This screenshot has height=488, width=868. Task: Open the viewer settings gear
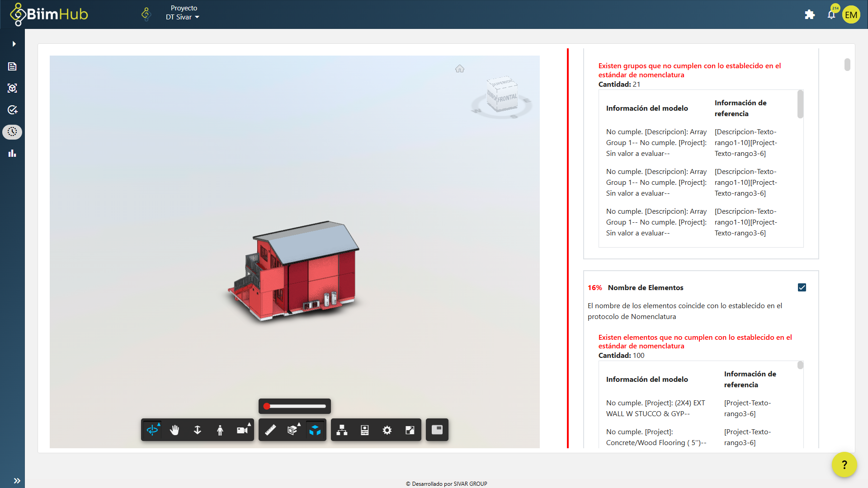point(387,430)
